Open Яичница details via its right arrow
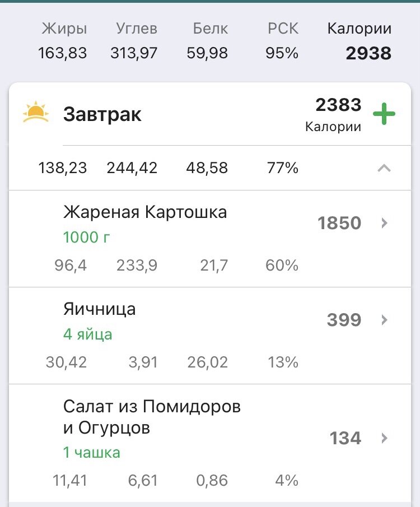 tap(384, 320)
